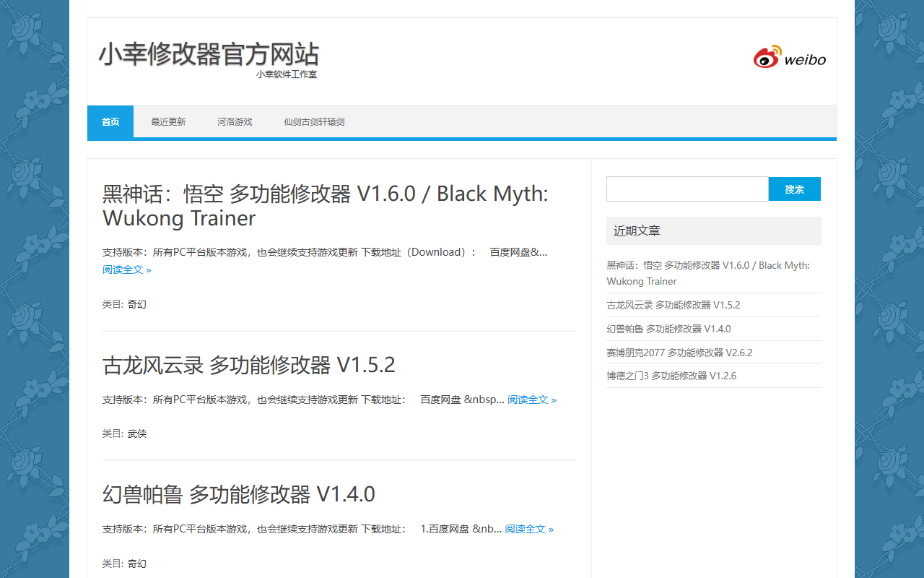Click 阅读全文 under the Black Myth post
The image size is (924, 578).
click(x=127, y=269)
